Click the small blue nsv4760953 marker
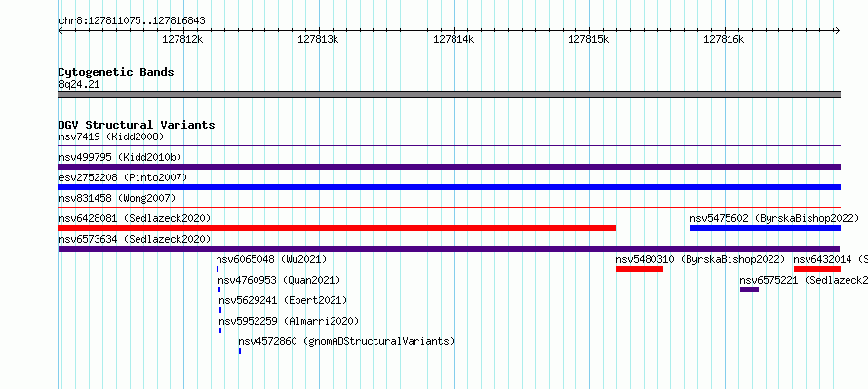 [219, 290]
